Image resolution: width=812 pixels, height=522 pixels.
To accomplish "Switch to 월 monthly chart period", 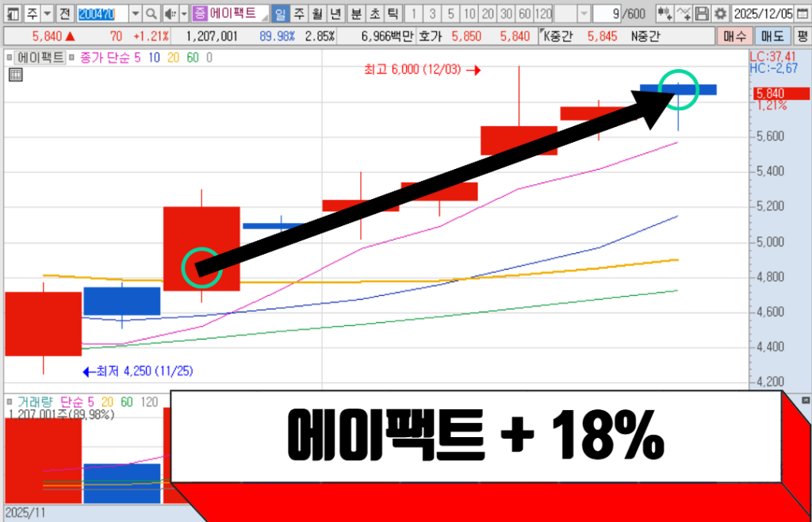I will [316, 13].
